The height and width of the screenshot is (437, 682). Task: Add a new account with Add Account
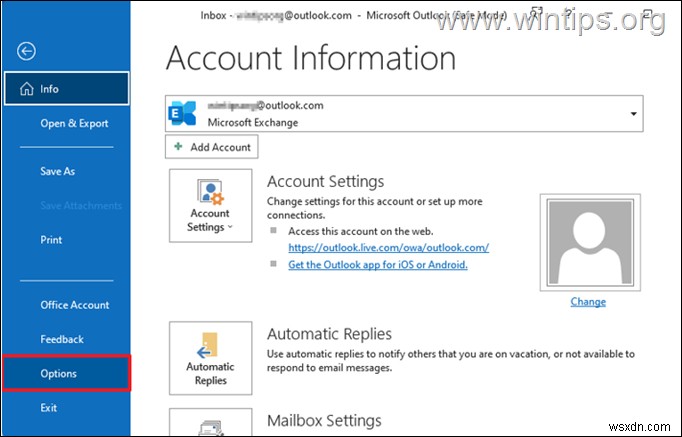(211, 147)
